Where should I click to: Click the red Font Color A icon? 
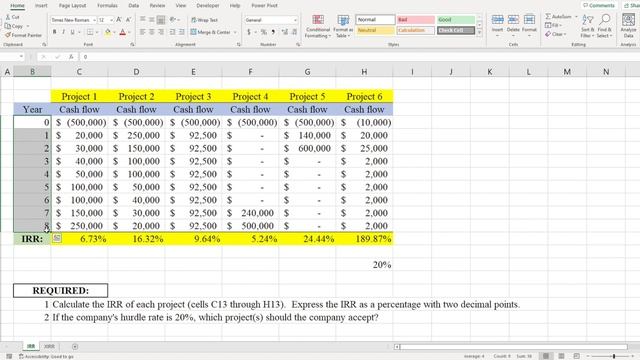coord(122,32)
